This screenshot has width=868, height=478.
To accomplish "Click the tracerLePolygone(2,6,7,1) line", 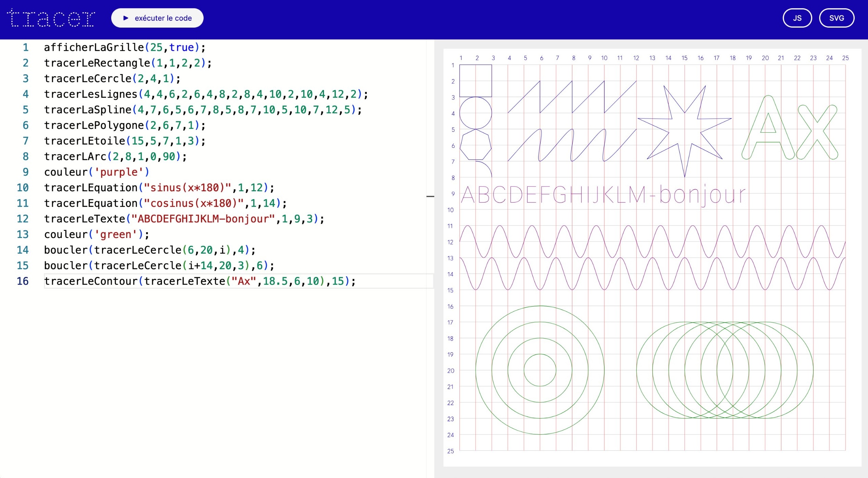I will click(x=125, y=125).
